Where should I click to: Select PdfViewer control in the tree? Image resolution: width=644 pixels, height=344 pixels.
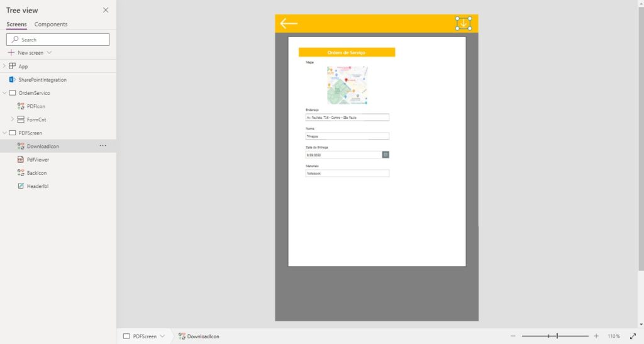tap(38, 160)
